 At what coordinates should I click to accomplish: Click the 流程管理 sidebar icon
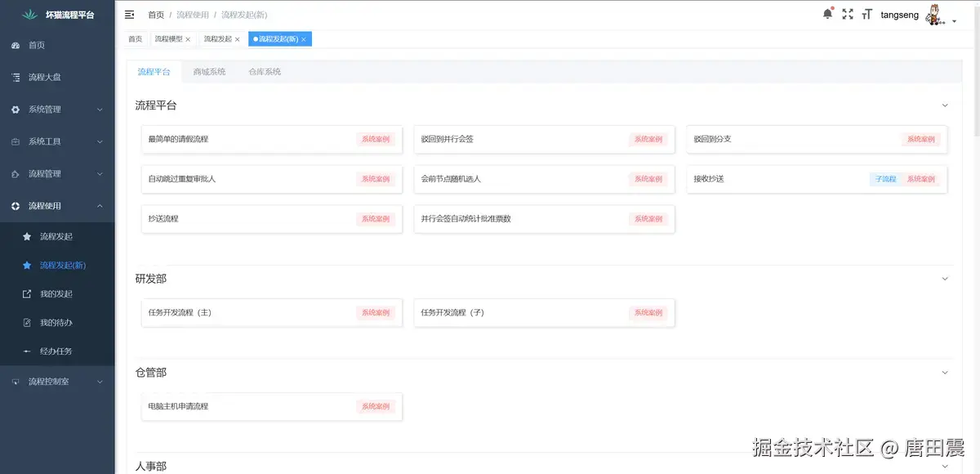pyautogui.click(x=16, y=173)
